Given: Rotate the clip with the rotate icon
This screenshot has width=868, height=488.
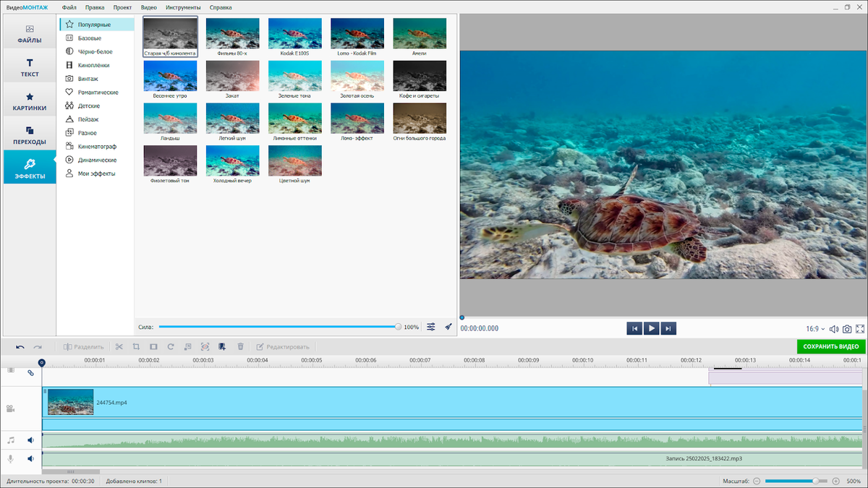Looking at the screenshot, I should pos(171,347).
